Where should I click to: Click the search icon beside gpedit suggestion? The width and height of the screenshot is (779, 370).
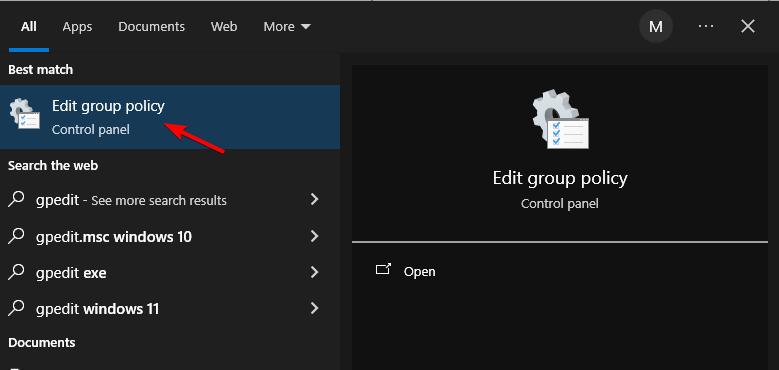point(17,200)
